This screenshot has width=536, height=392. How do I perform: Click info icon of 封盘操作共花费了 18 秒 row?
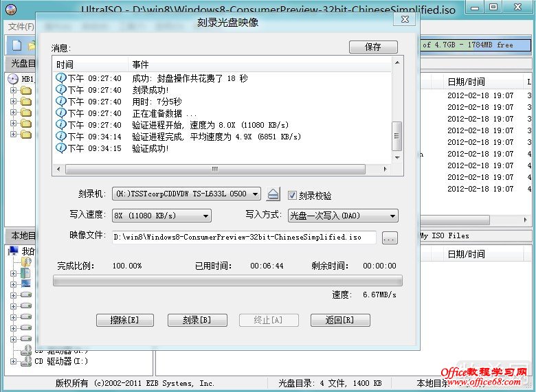pos(61,78)
